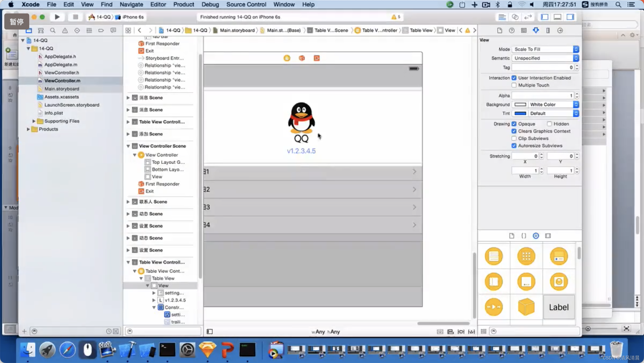
Task: Collapse the View Controller Scene
Action: [x=128, y=146]
